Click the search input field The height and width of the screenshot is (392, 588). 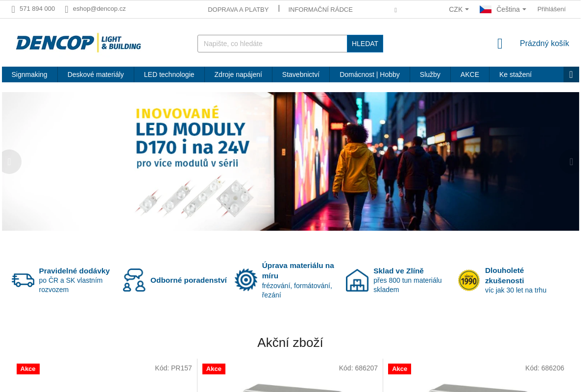[x=272, y=44]
